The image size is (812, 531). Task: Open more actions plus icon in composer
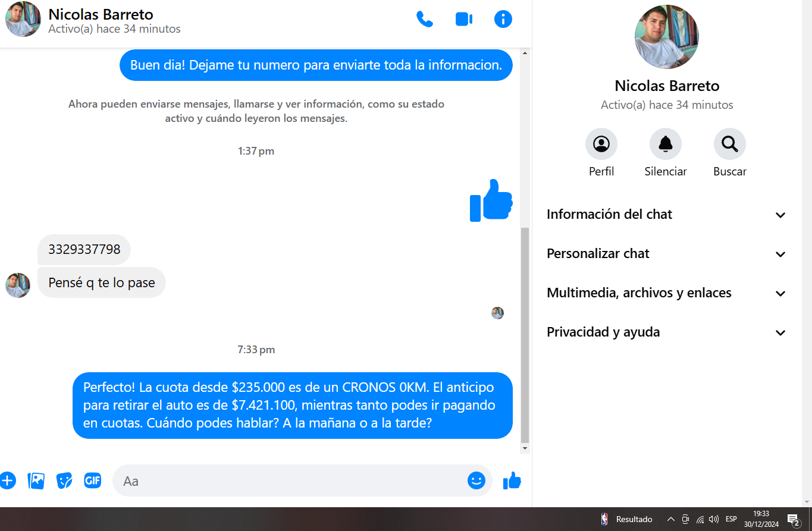pos(7,480)
